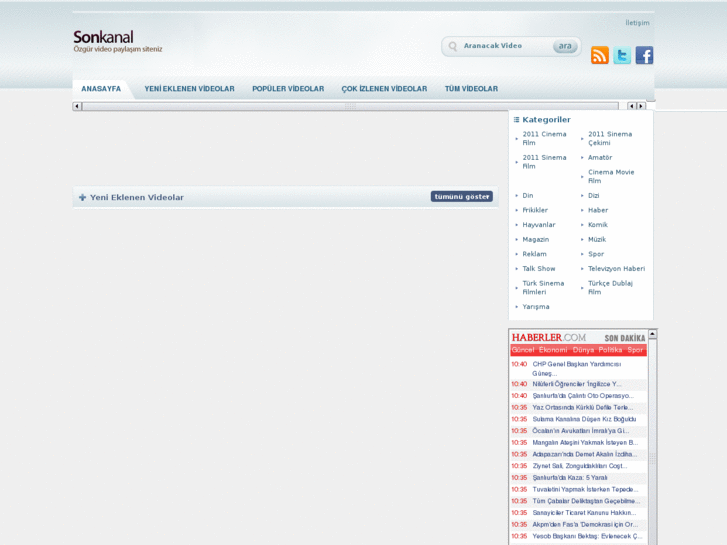Viewport: 727px width, 545px height.
Task: Open the Frikikler category
Action: tap(535, 210)
